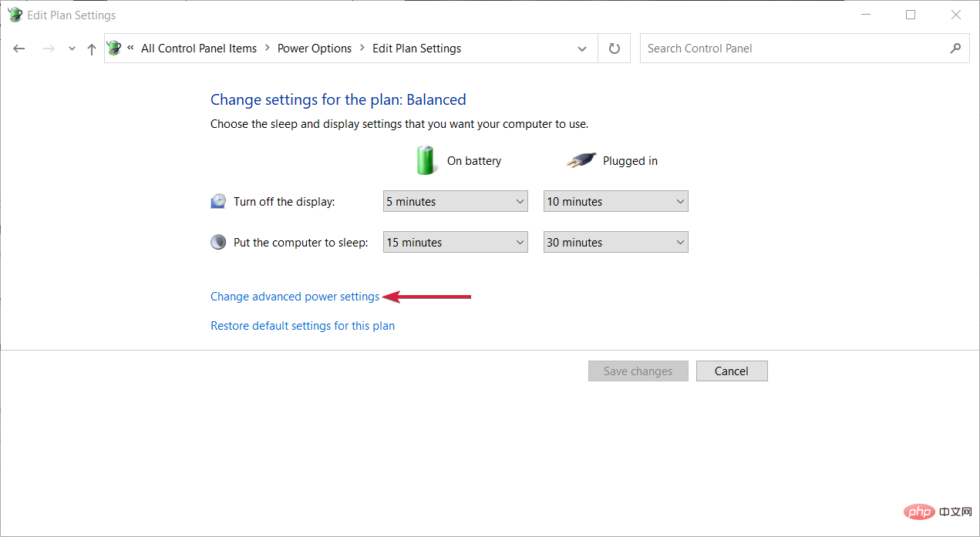Click the forward navigation arrow
The height and width of the screenshot is (537, 980).
tap(49, 49)
